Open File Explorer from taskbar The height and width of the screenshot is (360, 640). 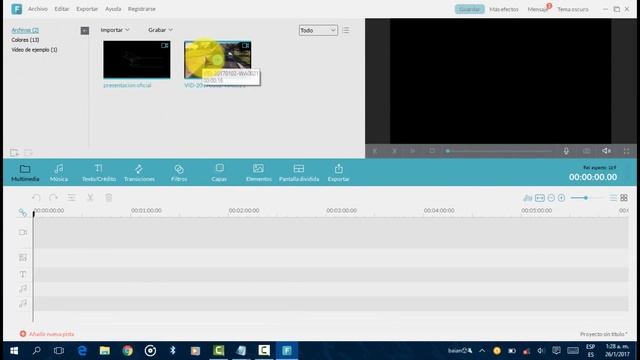pyautogui.click(x=105, y=351)
